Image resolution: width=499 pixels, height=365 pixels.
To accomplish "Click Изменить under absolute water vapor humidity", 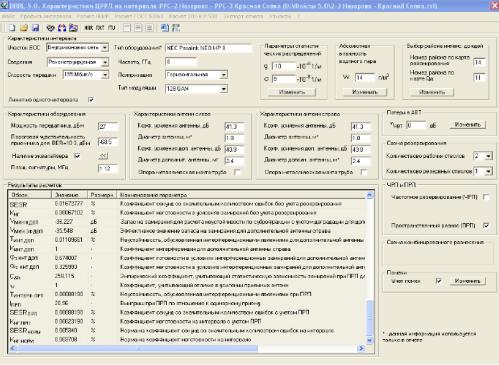I will [x=364, y=92].
